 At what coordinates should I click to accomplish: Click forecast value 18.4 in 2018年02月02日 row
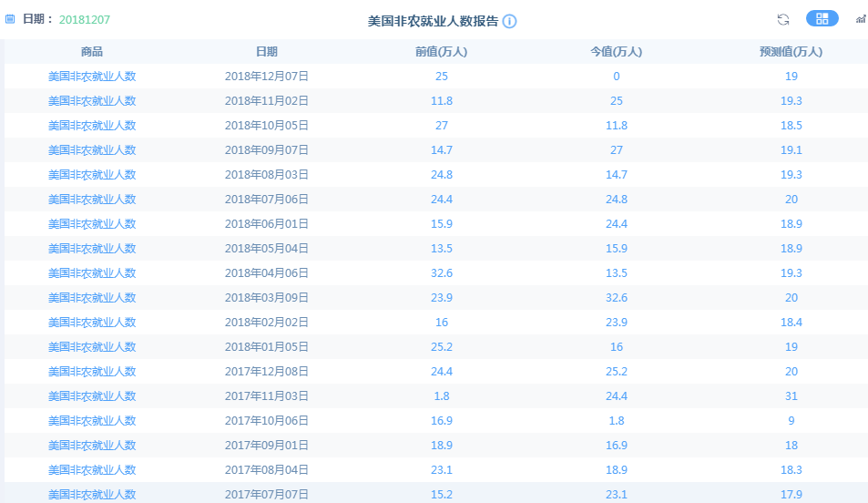click(x=791, y=323)
